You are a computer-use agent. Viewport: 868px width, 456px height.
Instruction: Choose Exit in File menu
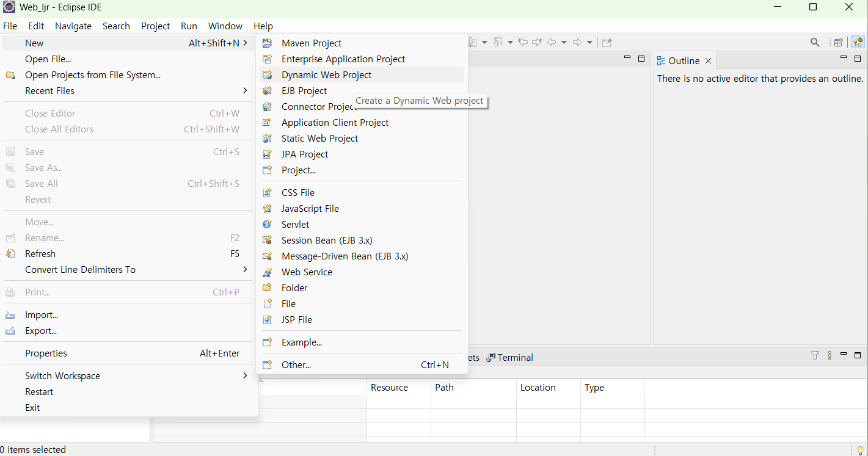pos(128,407)
